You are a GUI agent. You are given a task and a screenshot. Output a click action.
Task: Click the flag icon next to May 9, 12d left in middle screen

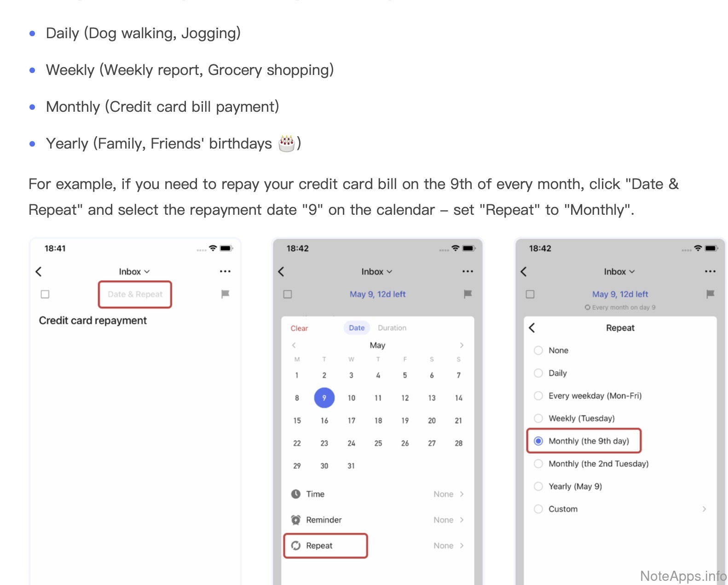468,294
